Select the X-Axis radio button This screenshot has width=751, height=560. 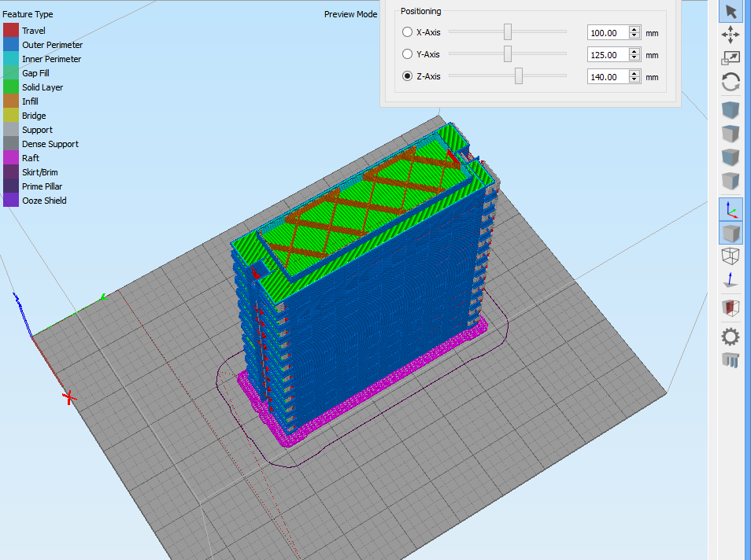pos(407,32)
